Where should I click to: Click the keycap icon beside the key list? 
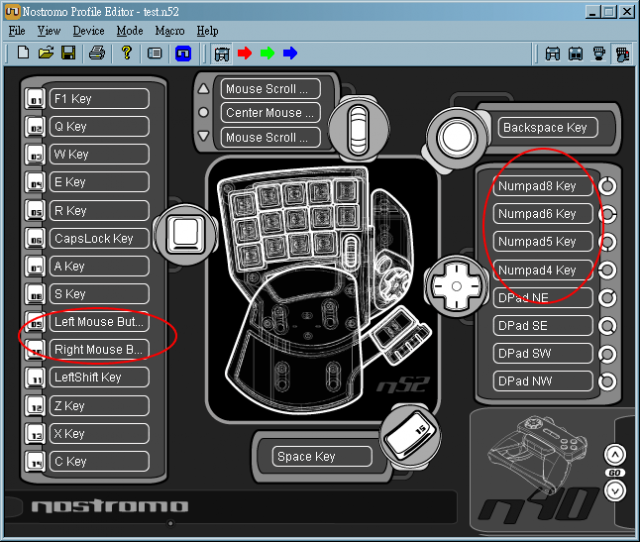(186, 235)
